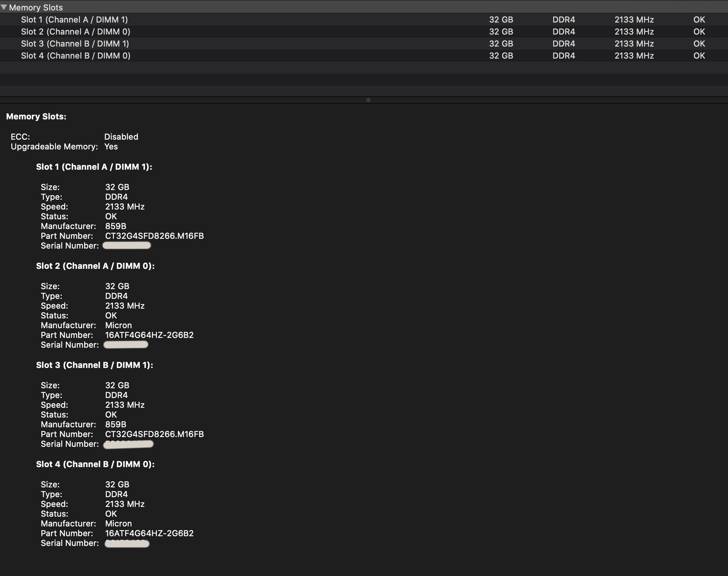Click the OK status in Slot 4 row
The width and height of the screenshot is (728, 576).
point(699,56)
